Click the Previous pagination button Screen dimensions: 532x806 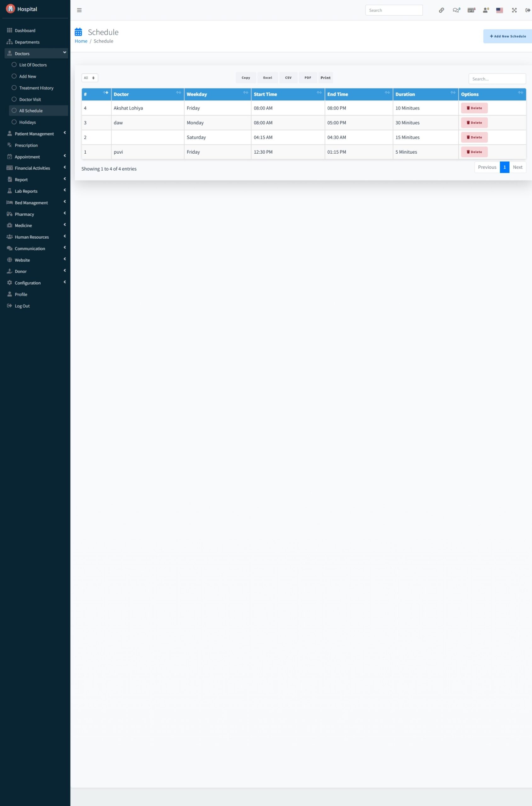click(487, 167)
